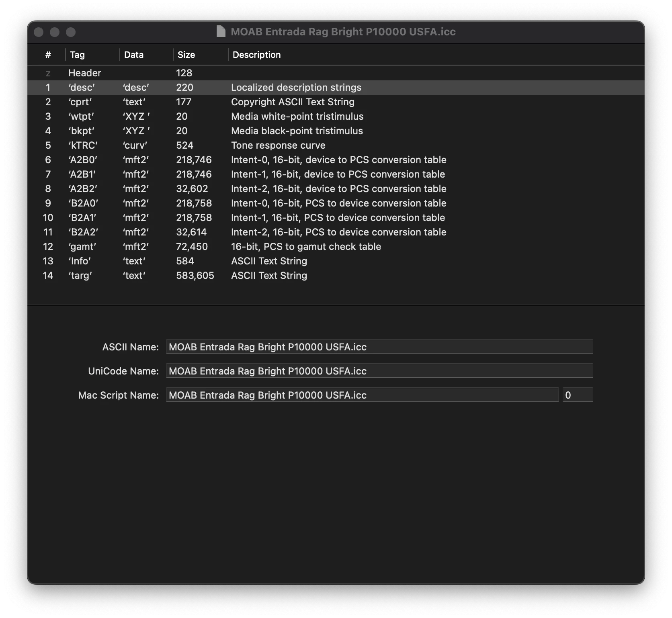Select the 'bkpt' black-point row

click(336, 131)
